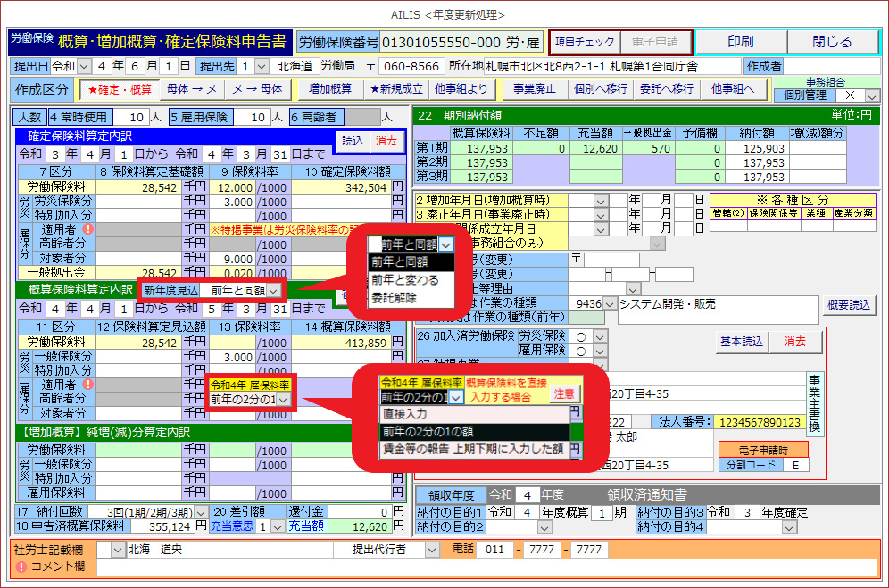Click the 作成者 input field

point(832,66)
